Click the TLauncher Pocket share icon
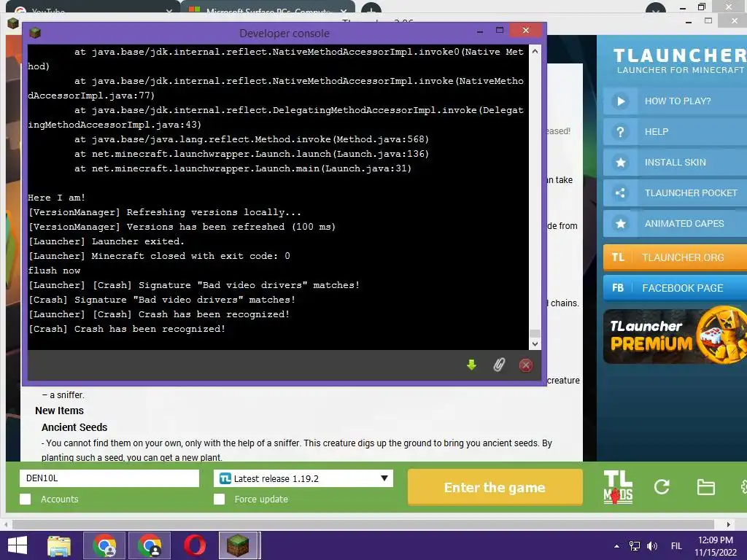This screenshot has height=560, width=747. click(x=620, y=192)
